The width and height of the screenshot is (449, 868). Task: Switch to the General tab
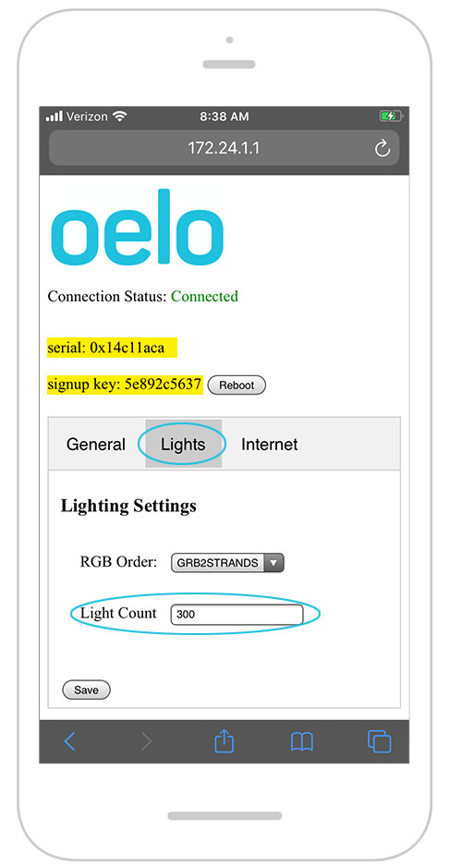click(x=96, y=445)
